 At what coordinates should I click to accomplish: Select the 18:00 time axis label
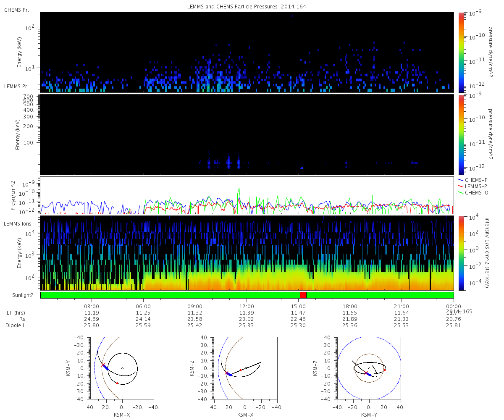coord(350,306)
